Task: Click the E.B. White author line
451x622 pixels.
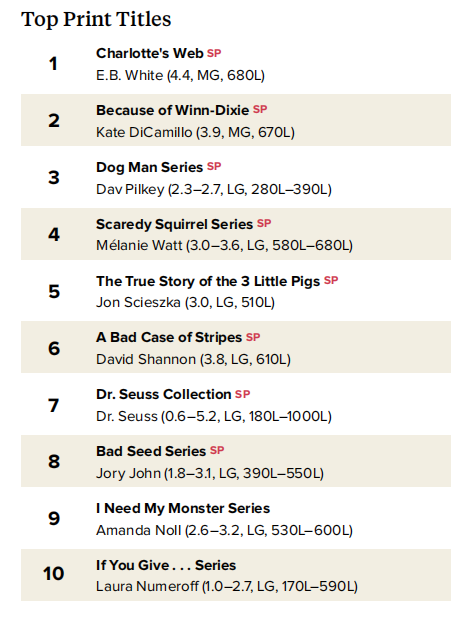Action: pyautogui.click(x=180, y=75)
